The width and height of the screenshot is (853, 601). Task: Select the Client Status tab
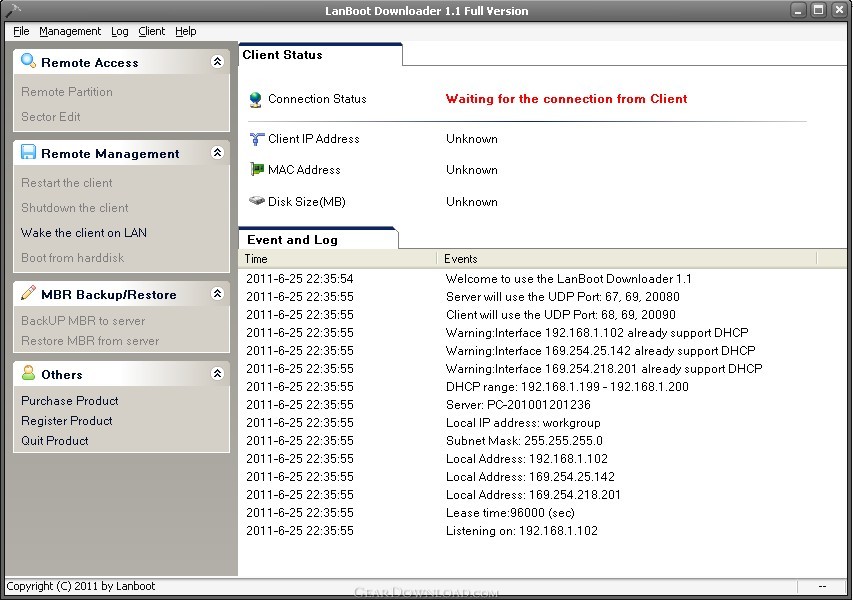pos(320,55)
